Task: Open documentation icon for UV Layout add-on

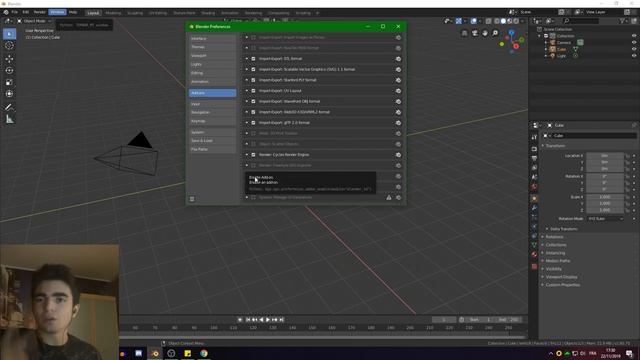Action: click(398, 91)
